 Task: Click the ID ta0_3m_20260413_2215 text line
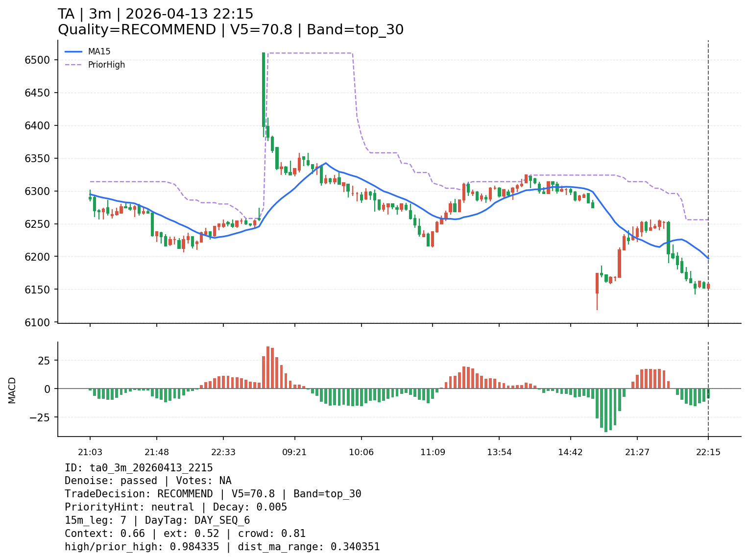tap(139, 468)
